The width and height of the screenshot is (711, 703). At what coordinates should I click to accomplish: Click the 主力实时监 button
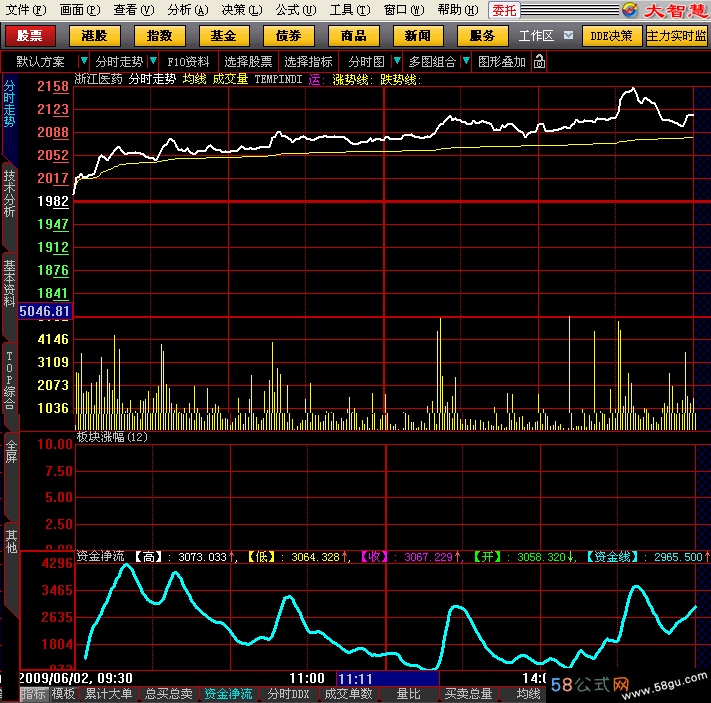677,35
